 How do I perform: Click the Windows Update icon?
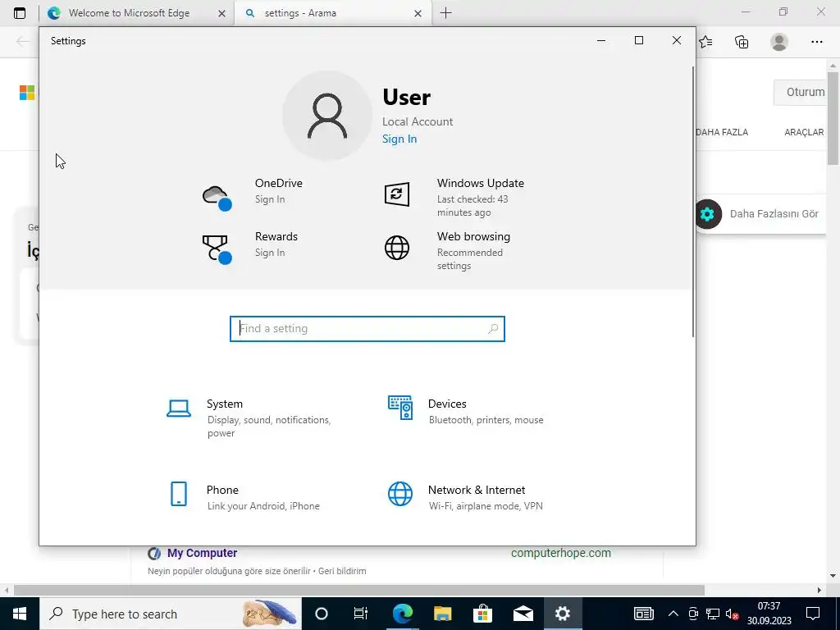397,194
